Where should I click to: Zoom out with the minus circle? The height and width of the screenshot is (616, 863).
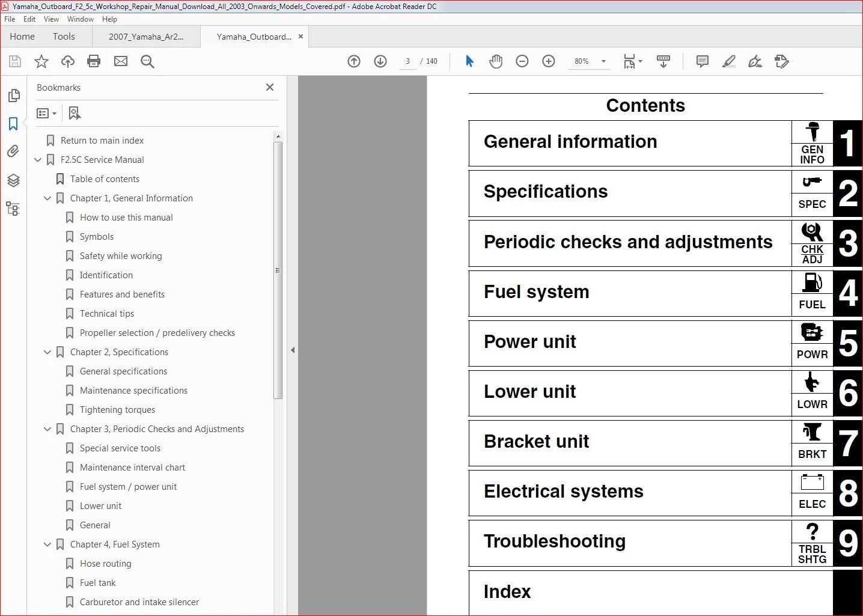(522, 61)
